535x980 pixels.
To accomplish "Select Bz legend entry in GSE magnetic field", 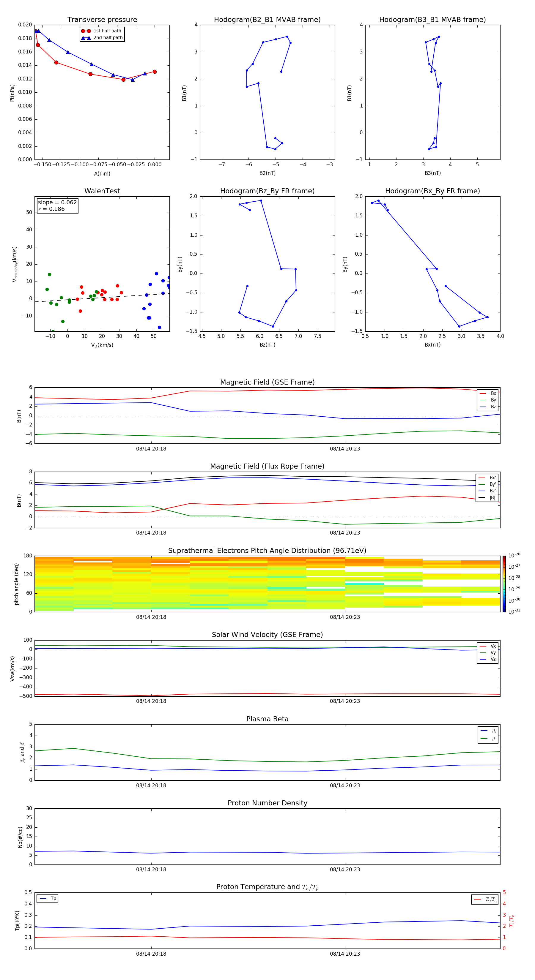I will 488,407.
